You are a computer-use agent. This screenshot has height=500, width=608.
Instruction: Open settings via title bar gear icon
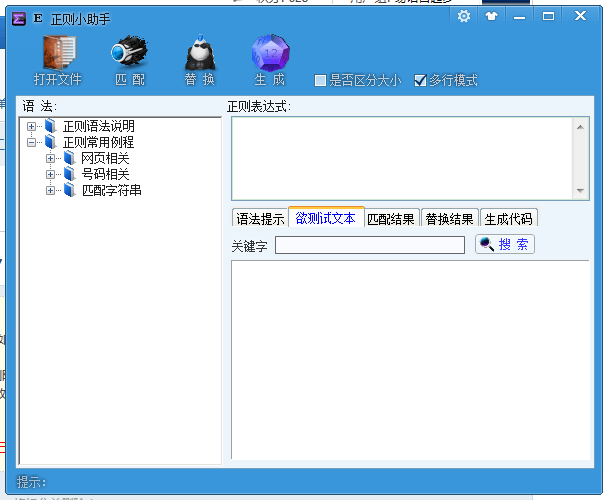463,16
